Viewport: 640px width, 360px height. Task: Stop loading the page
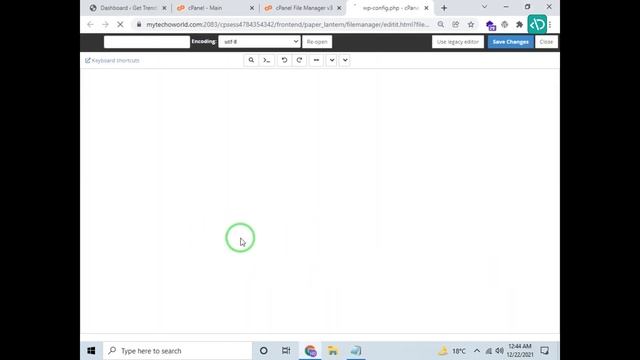coord(120,24)
